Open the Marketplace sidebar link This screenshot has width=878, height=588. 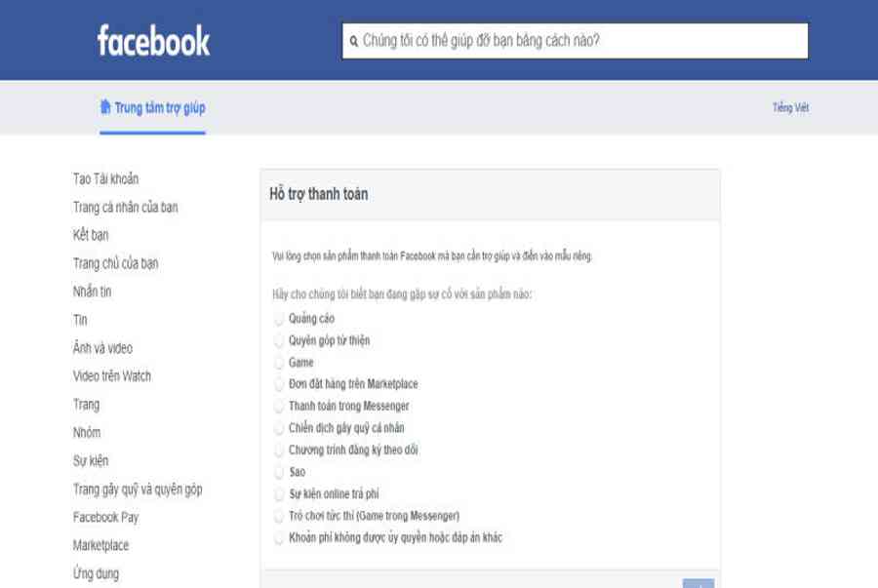tap(101, 545)
